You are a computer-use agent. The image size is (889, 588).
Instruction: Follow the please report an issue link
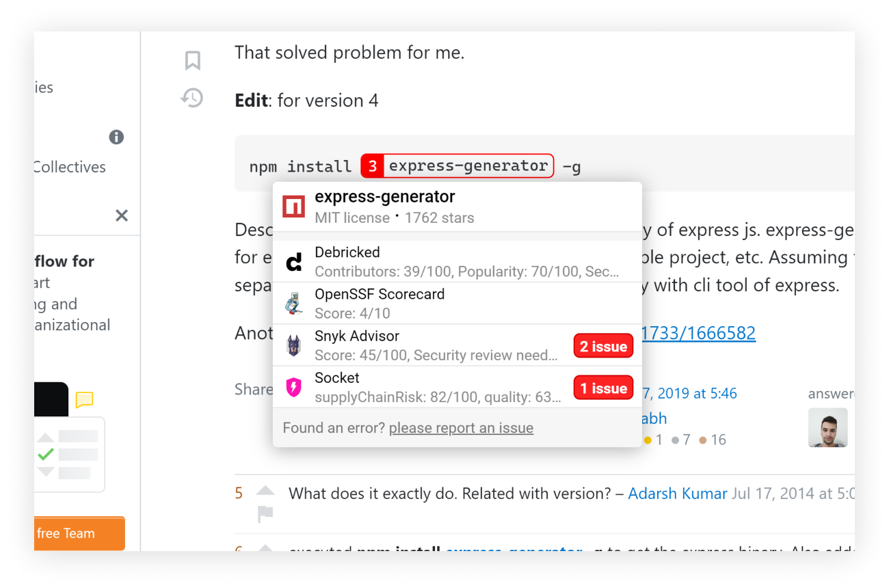(461, 428)
